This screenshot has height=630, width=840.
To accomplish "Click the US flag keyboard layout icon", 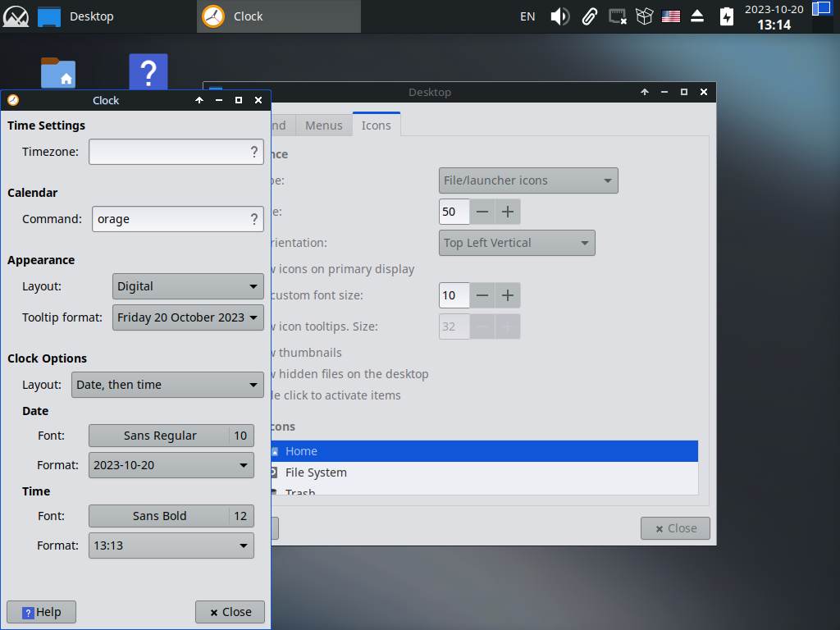I will pyautogui.click(x=671, y=16).
